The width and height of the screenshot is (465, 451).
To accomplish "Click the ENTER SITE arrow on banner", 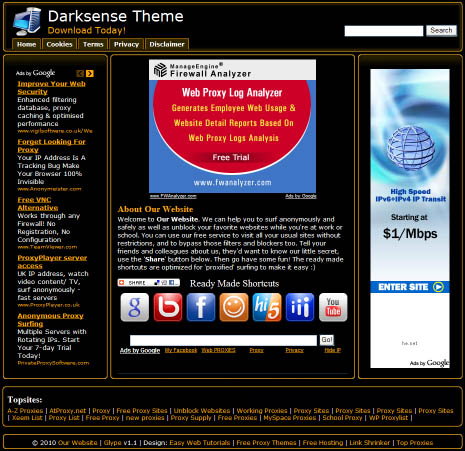I will 438,287.
